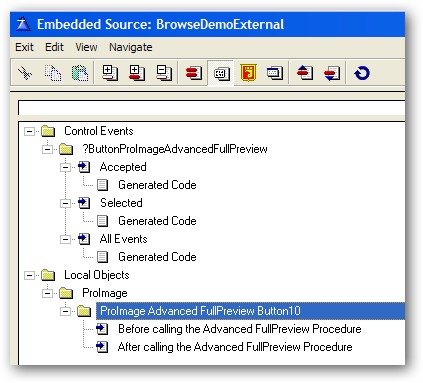
Task: Collapse the ProImage Advanced FullPreview Button10 node
Action: click(x=65, y=311)
